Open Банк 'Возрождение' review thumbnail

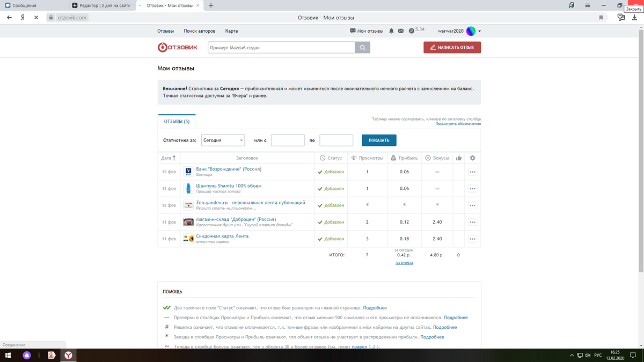188,172
